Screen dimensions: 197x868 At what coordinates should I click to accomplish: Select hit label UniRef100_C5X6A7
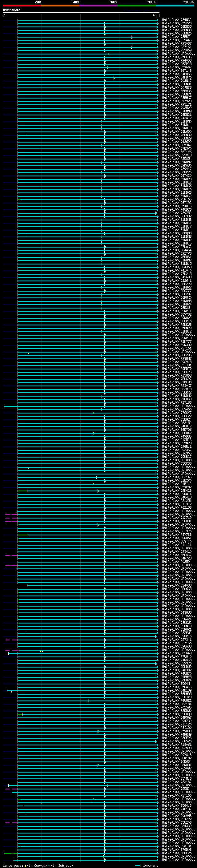click(177, 67)
